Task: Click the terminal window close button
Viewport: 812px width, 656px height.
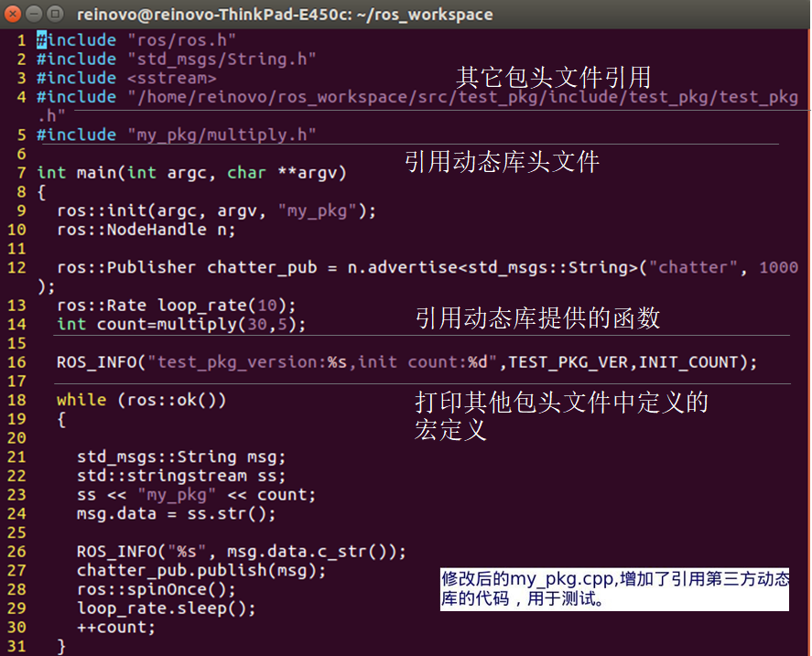Action: (12, 14)
